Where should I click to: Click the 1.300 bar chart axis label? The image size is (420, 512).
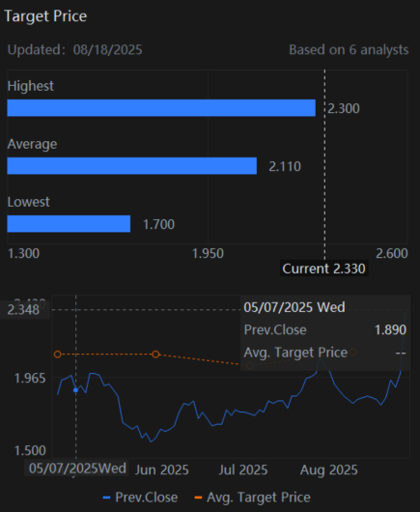tap(23, 253)
